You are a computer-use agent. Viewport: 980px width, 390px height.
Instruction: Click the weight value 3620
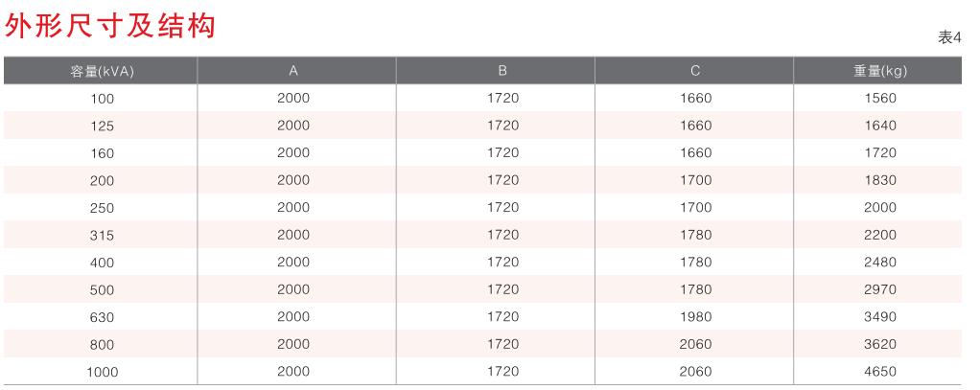tap(879, 344)
